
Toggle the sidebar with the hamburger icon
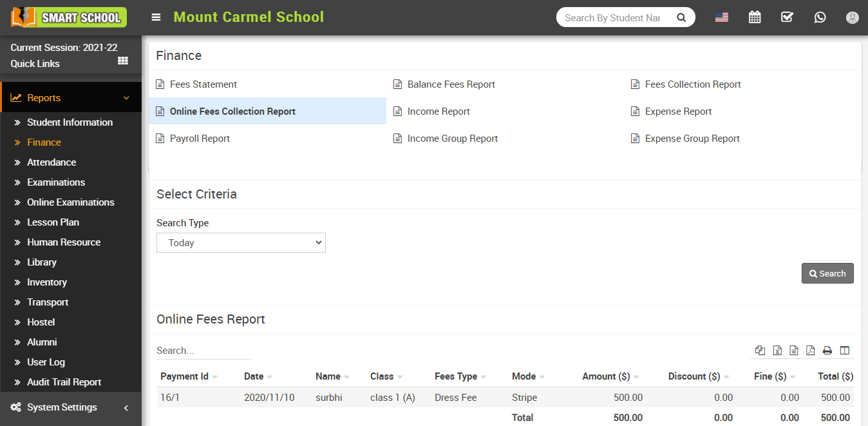click(156, 17)
